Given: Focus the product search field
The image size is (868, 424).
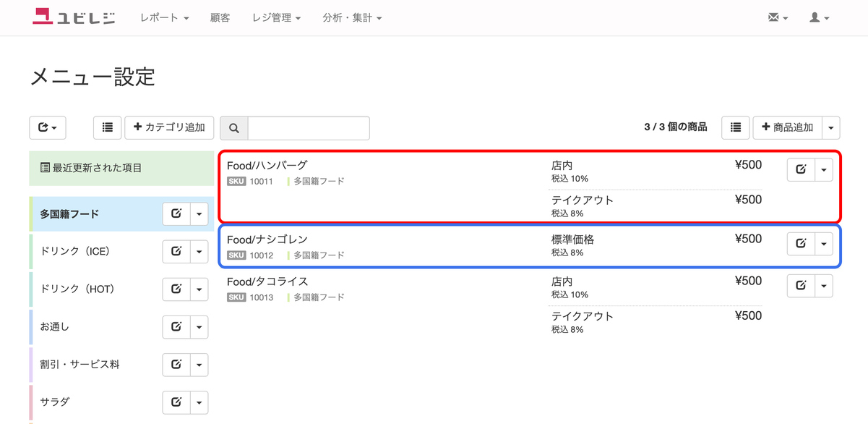Looking at the screenshot, I should pos(309,128).
